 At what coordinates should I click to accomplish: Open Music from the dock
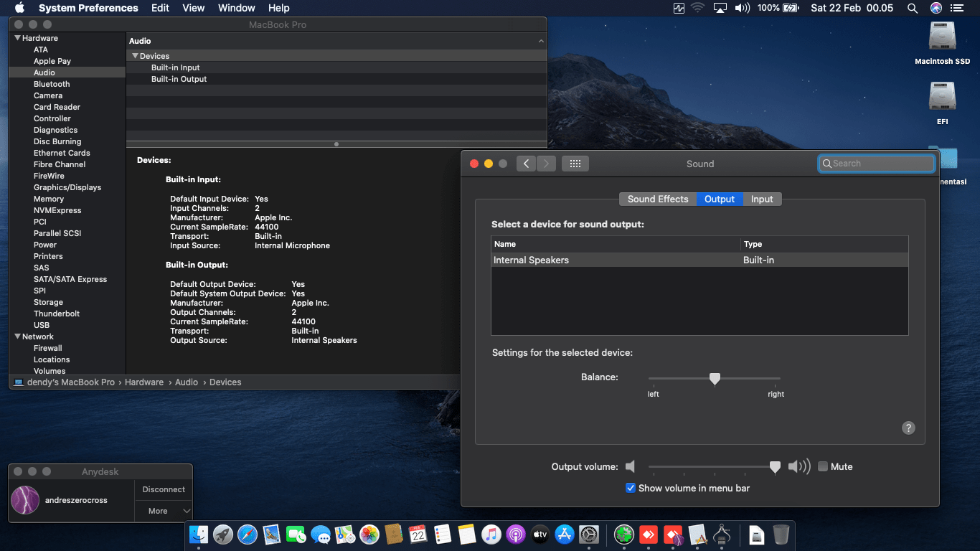tap(491, 534)
